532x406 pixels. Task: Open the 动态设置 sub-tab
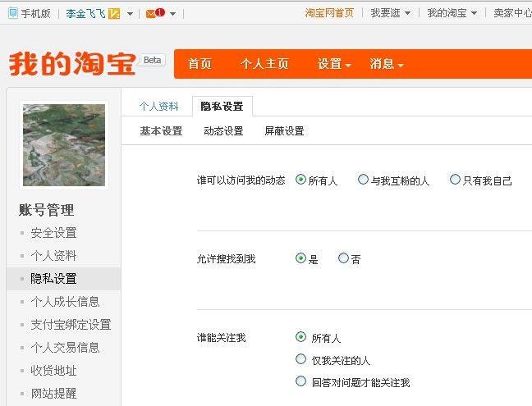click(x=223, y=130)
